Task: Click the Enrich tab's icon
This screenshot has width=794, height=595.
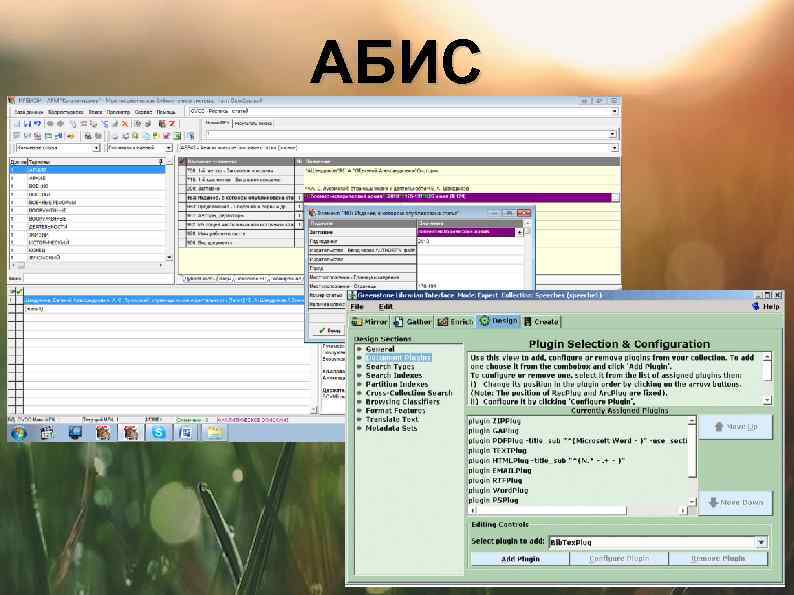Action: pyautogui.click(x=443, y=322)
